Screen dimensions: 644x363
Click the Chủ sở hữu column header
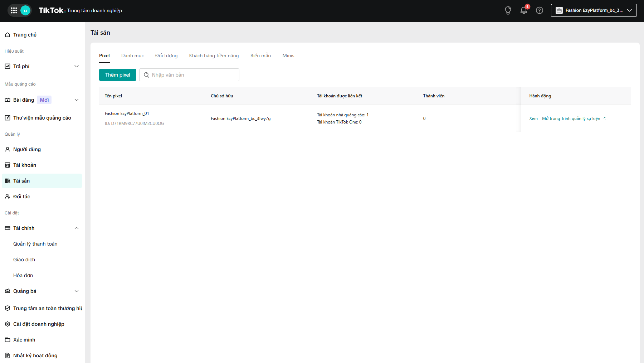pyautogui.click(x=222, y=96)
